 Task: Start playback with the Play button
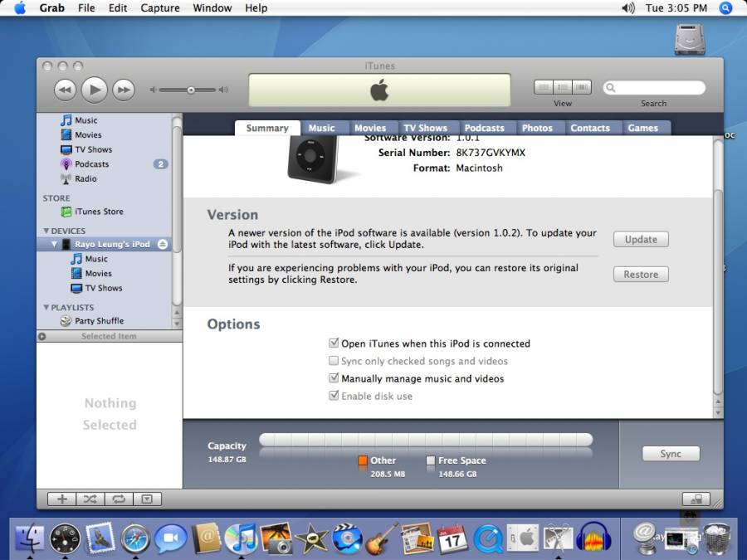click(95, 90)
